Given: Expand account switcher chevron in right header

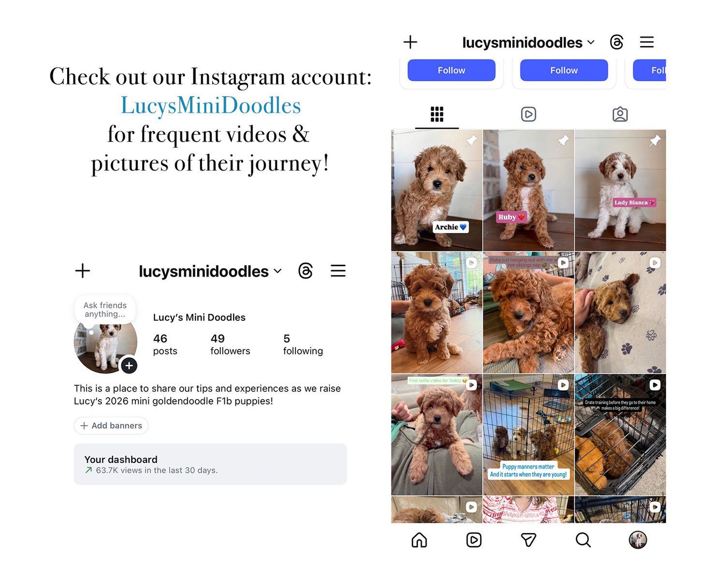Looking at the screenshot, I should click(591, 43).
